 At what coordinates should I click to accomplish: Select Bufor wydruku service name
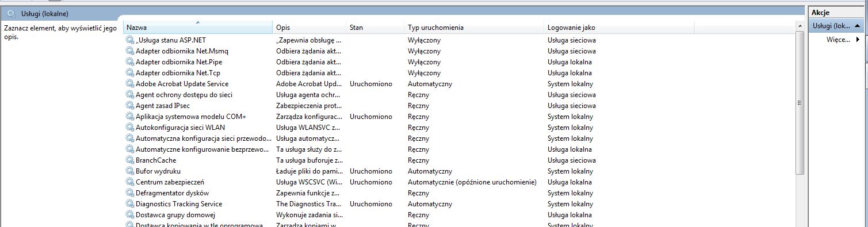point(158,171)
